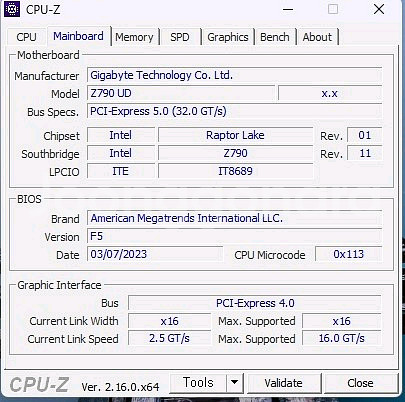Click the CPU-Z app icon in title bar
405x402 pixels.
12,9
